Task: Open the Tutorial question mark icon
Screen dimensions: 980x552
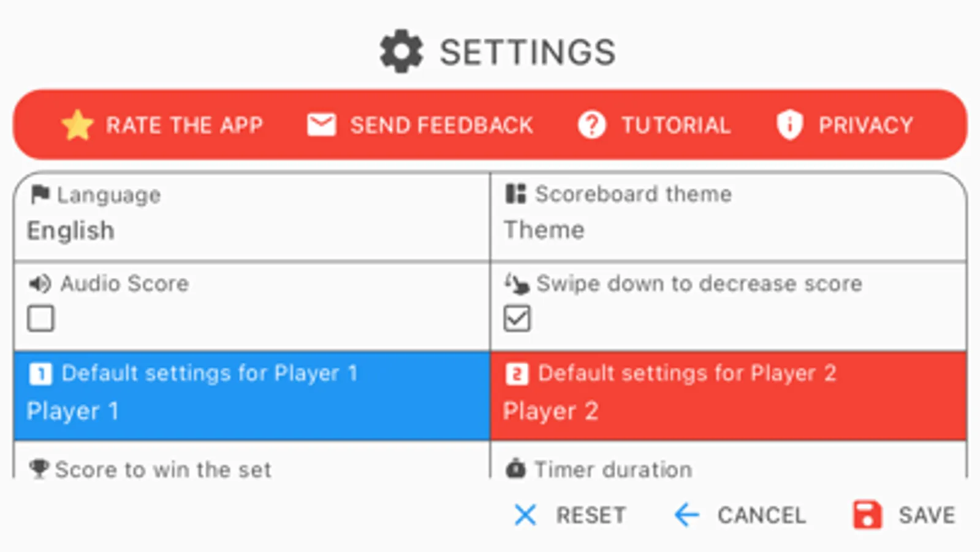Action: click(x=591, y=125)
